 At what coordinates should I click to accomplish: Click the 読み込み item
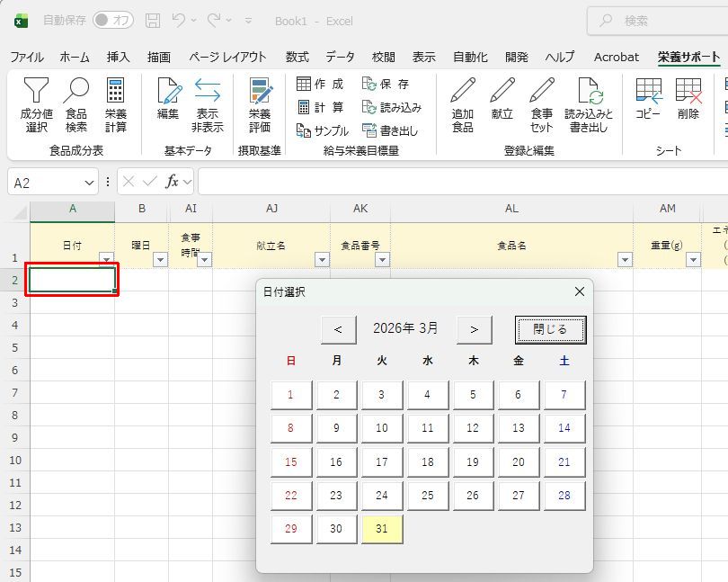pyautogui.click(x=391, y=107)
